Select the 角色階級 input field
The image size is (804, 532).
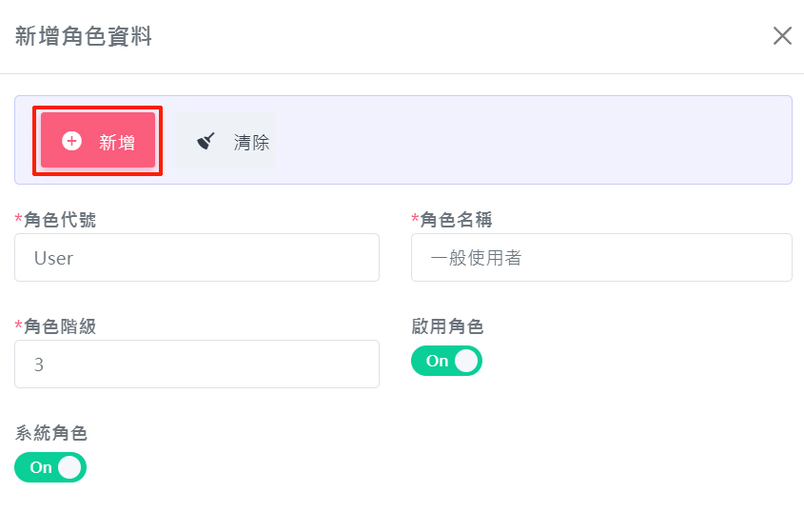[197, 365]
